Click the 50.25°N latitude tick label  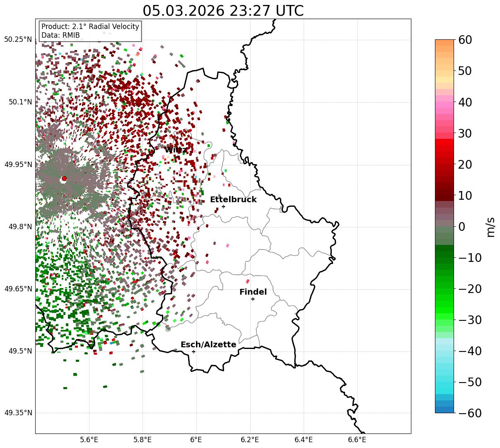pyautogui.click(x=18, y=40)
